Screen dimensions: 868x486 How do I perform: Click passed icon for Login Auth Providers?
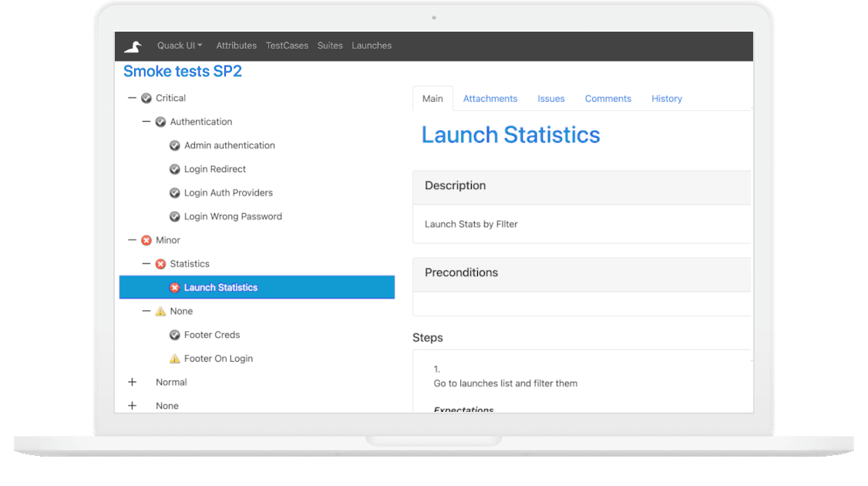pyautogui.click(x=175, y=193)
